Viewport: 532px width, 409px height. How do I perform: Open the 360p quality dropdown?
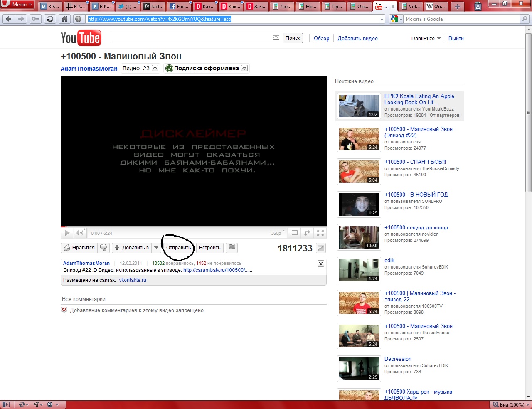[278, 233]
